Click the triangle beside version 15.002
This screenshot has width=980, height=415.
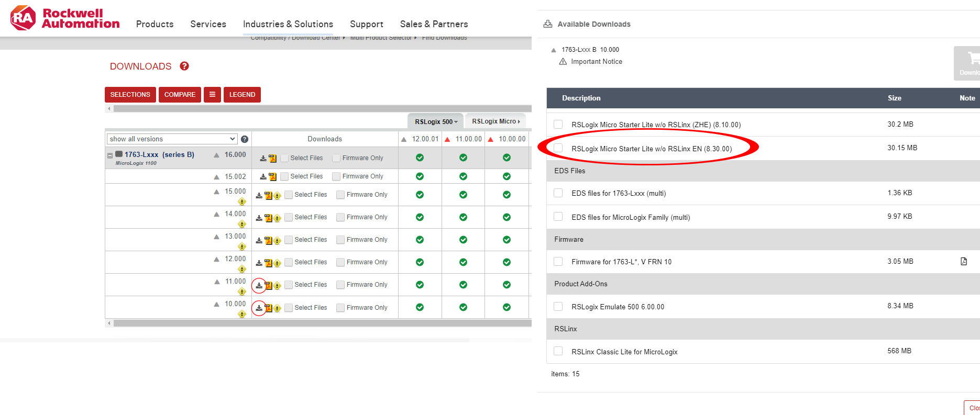(216, 177)
